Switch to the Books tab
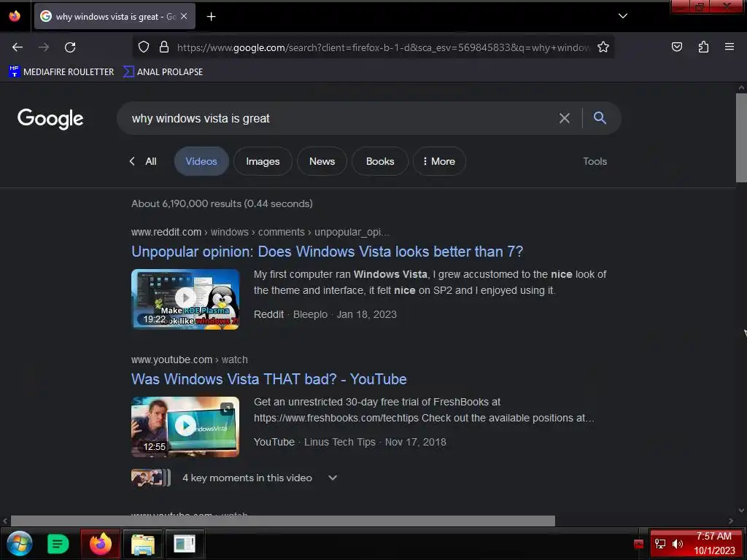The width and height of the screenshot is (747, 560). coord(380,161)
